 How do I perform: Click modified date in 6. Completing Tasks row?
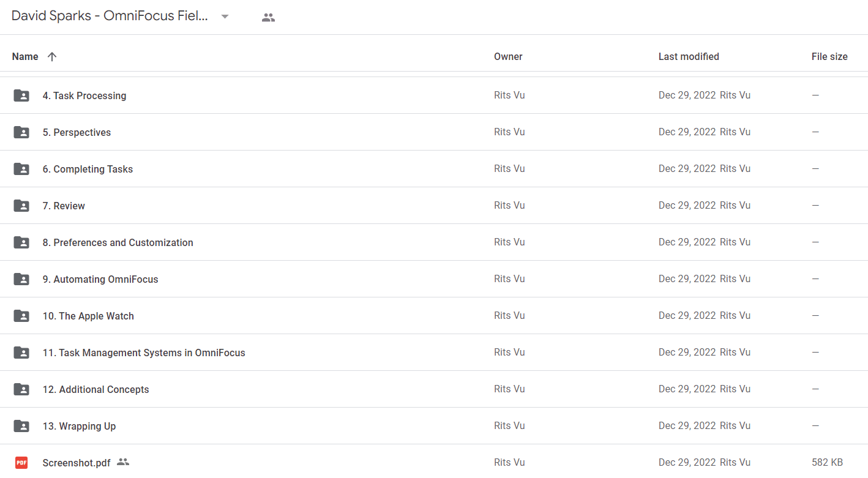pos(687,168)
